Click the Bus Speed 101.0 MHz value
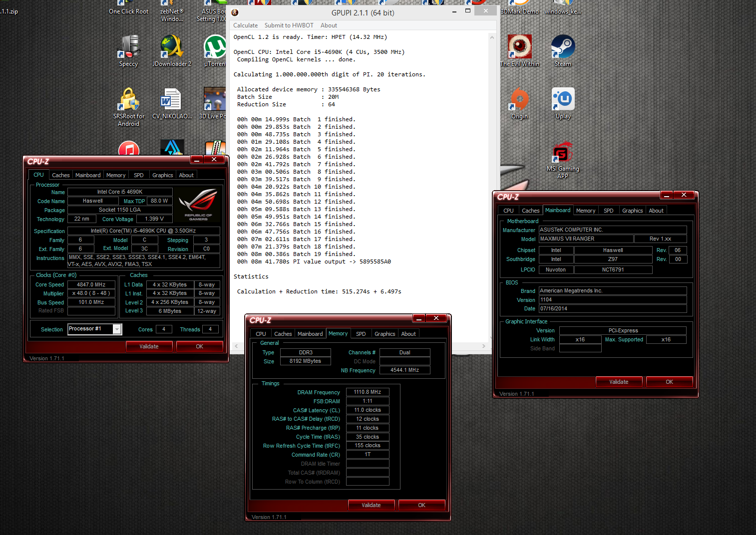 click(x=91, y=302)
